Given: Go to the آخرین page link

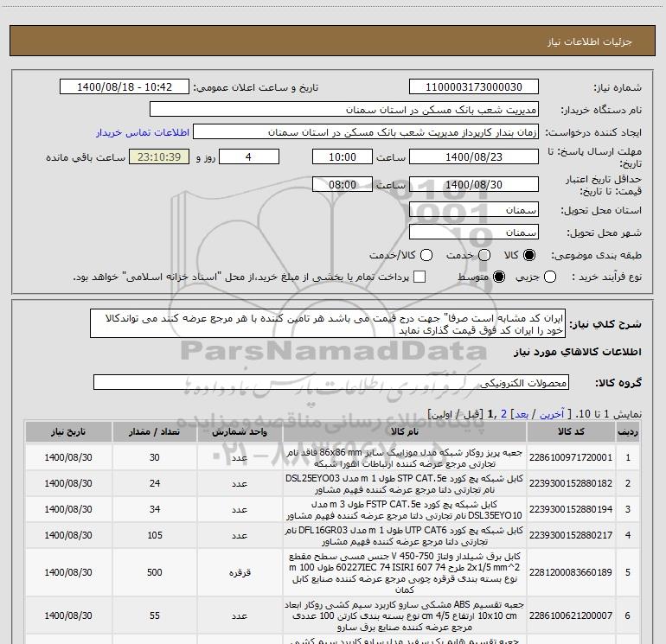Looking at the screenshot, I should tap(552, 414).
